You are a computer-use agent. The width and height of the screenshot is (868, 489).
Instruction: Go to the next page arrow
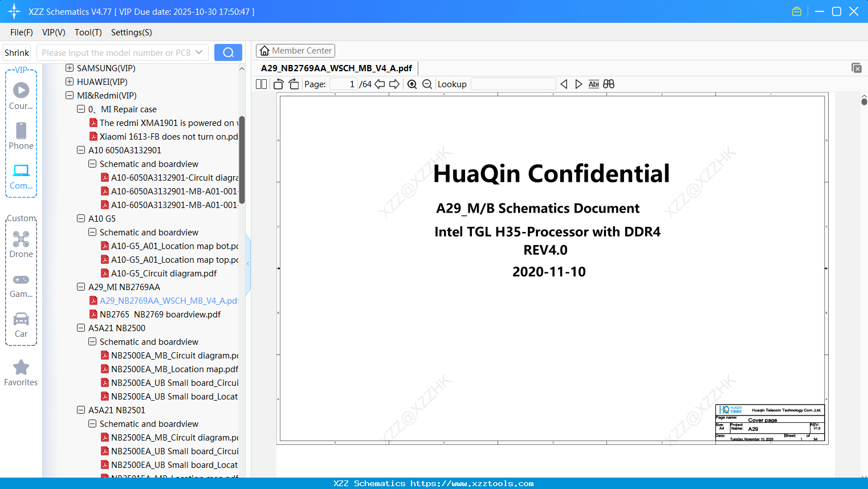(394, 84)
